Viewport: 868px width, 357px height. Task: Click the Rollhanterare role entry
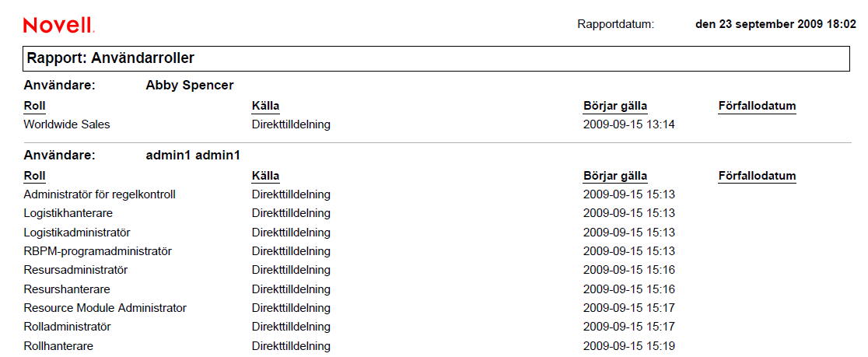59,346
